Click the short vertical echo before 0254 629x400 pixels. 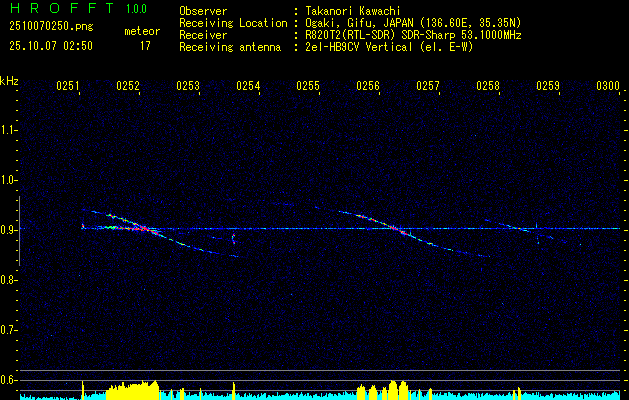coord(233,239)
